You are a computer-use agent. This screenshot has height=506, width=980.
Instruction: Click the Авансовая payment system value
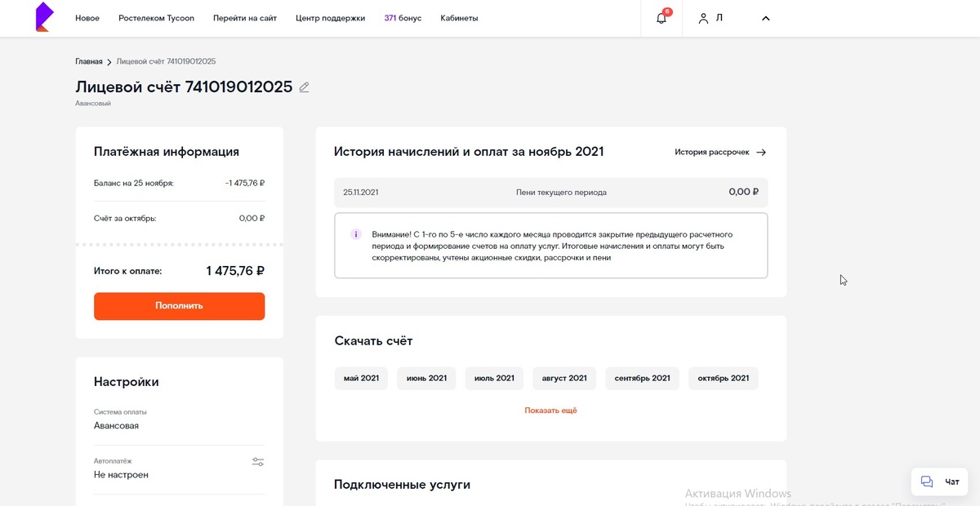click(x=116, y=426)
